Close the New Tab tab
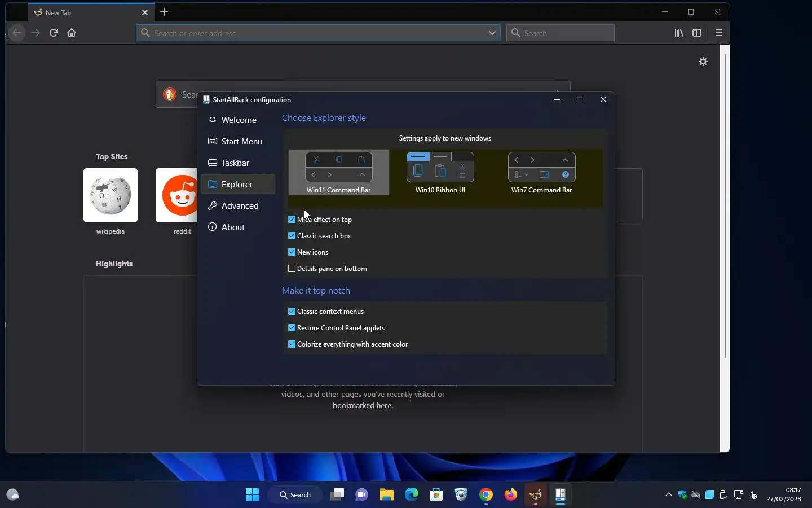The height and width of the screenshot is (508, 812). pyautogui.click(x=145, y=12)
